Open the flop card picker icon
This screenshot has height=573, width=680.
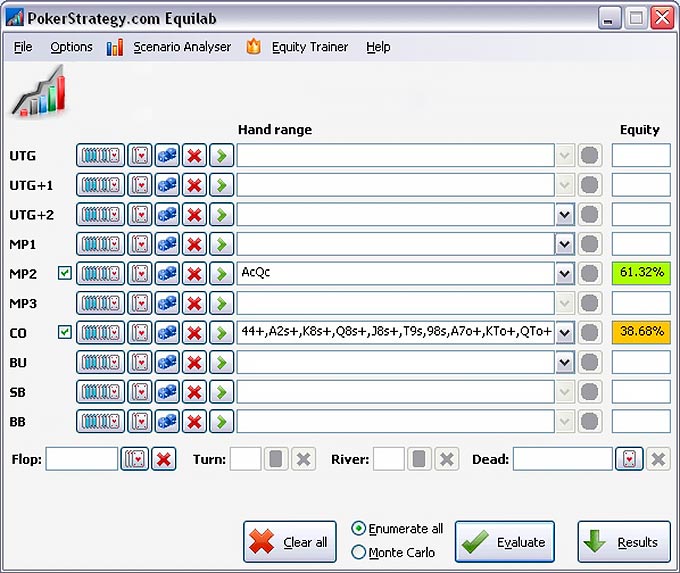tap(134, 459)
